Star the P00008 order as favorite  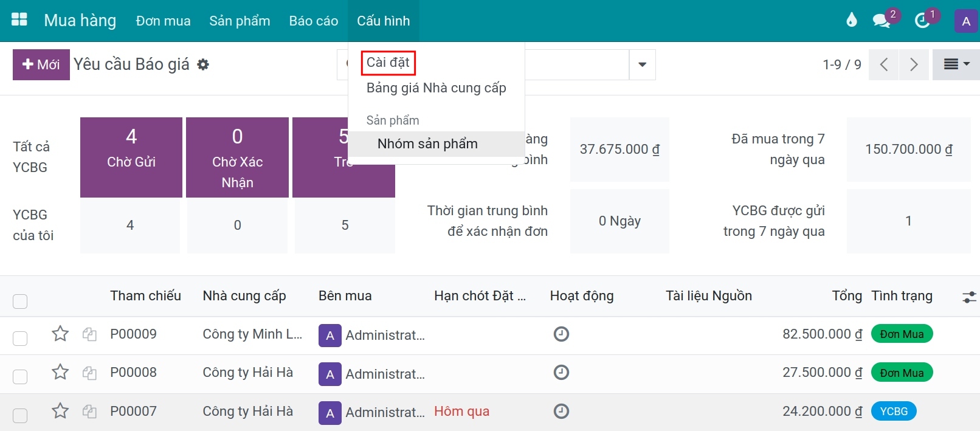60,372
